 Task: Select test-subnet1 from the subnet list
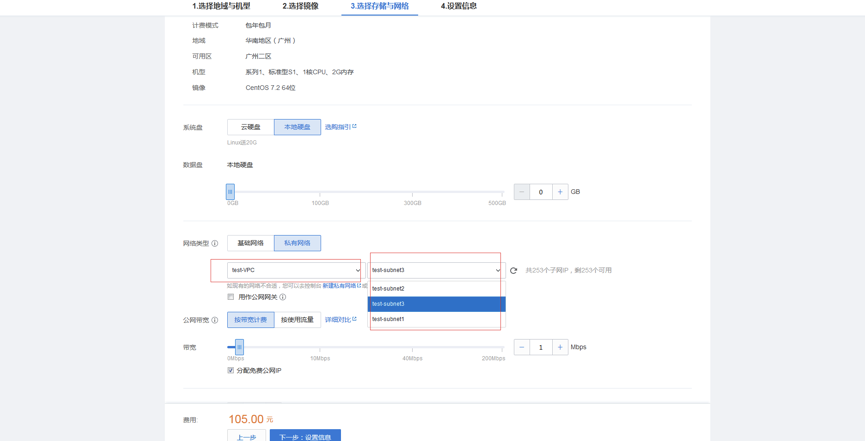pos(436,319)
